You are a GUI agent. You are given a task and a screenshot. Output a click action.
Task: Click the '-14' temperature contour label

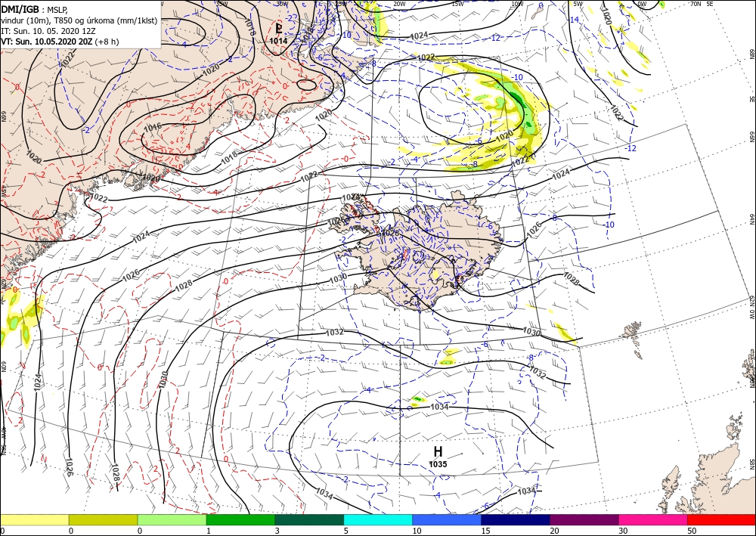point(573,20)
